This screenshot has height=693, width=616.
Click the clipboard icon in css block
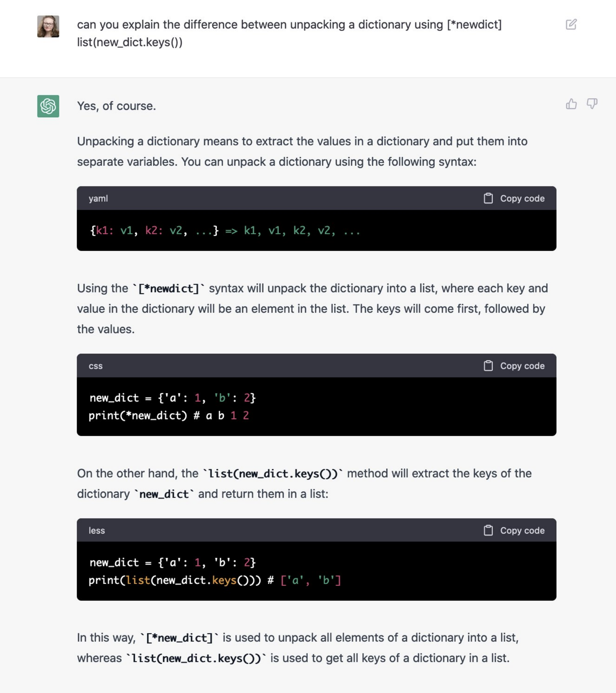(x=488, y=366)
